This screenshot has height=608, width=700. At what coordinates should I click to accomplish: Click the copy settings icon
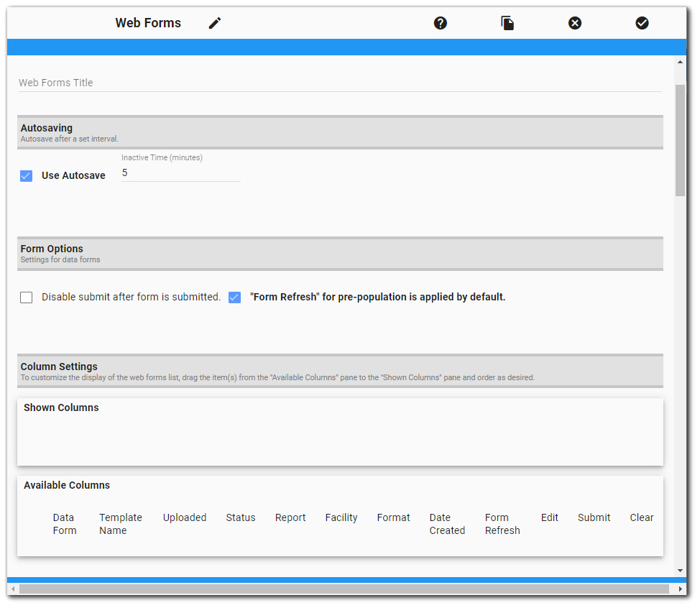(507, 23)
